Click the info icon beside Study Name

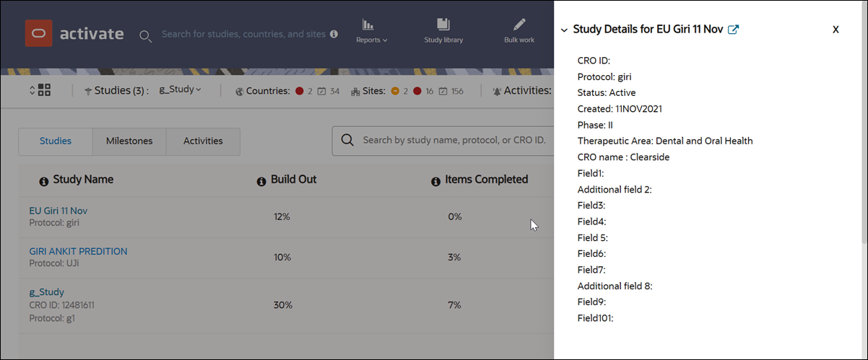(x=43, y=181)
